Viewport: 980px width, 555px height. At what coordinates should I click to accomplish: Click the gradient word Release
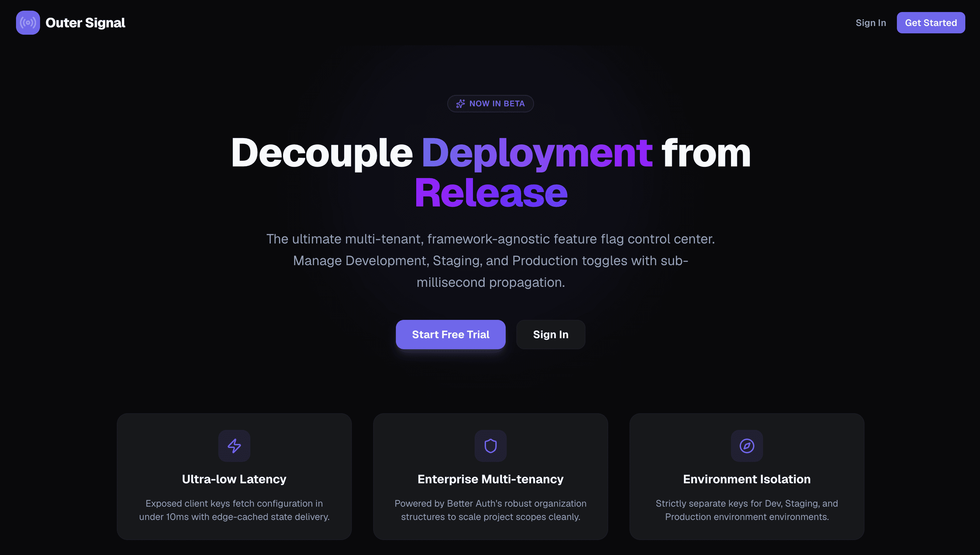491,193
